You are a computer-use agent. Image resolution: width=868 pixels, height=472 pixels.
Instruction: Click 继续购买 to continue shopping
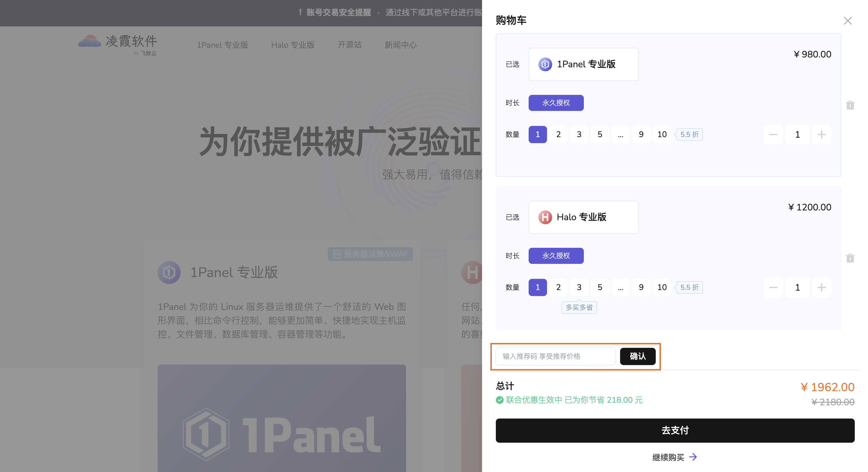(668, 457)
